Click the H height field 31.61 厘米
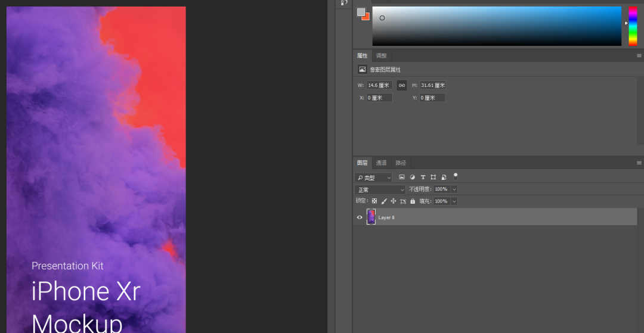The width and height of the screenshot is (644, 333). tap(433, 85)
